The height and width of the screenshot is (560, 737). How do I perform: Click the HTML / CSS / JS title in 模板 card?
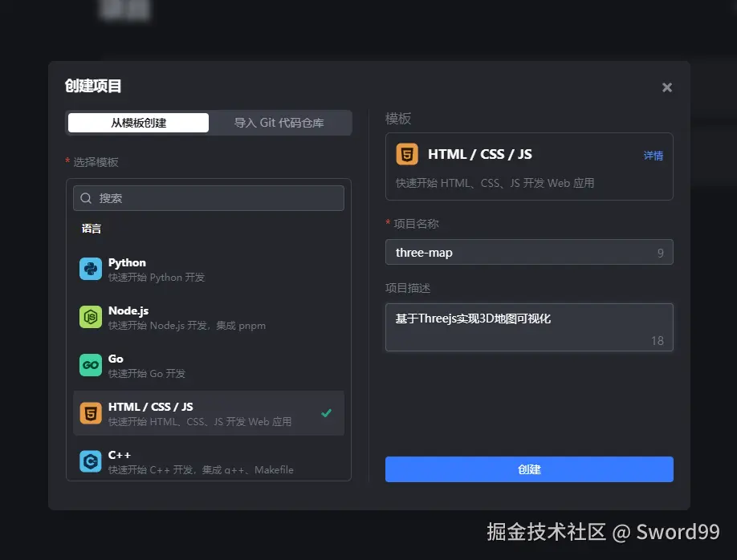pos(480,154)
